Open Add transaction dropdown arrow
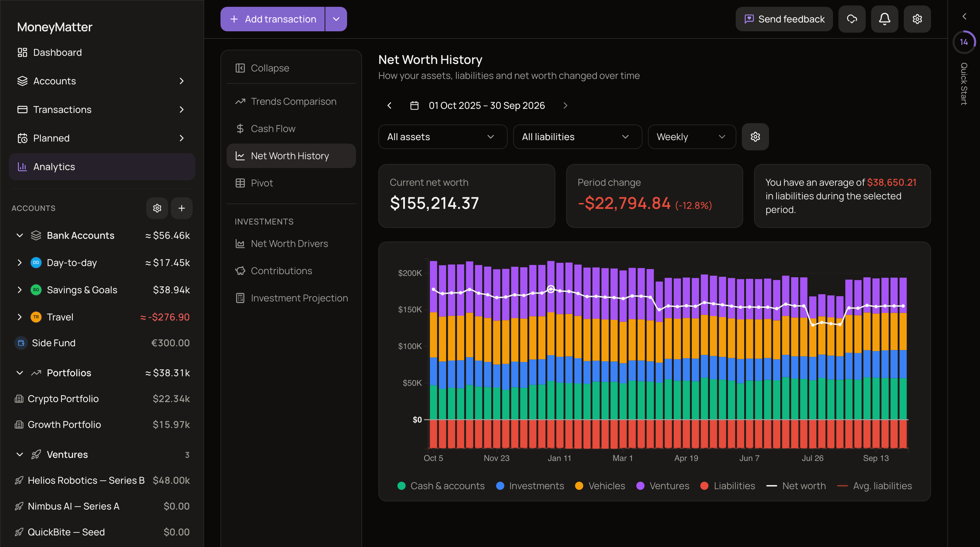Viewport: 980px width, 547px height. (336, 19)
